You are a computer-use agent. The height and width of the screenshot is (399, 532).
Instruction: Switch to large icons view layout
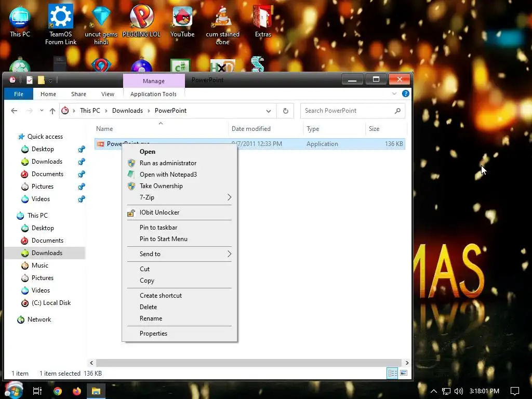tap(404, 373)
